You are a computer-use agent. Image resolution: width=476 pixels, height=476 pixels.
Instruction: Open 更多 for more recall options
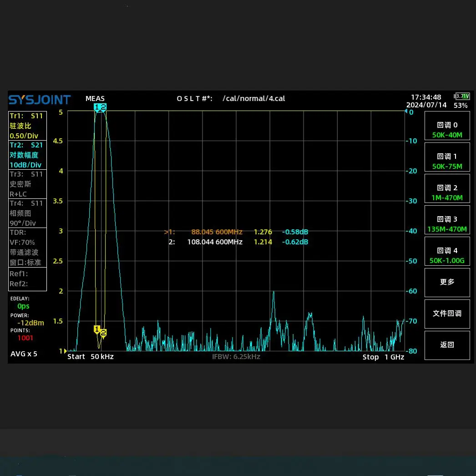[447, 282]
